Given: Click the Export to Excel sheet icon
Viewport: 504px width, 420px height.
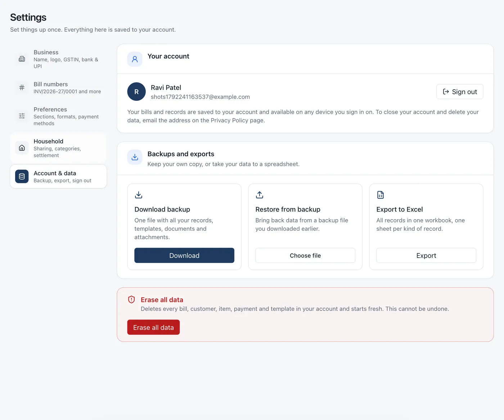Looking at the screenshot, I should click(381, 195).
